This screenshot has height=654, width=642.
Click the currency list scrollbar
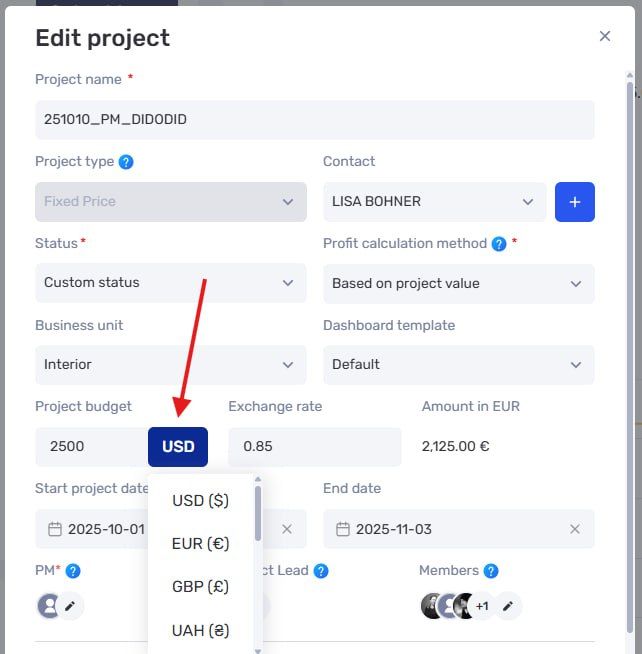point(258,513)
